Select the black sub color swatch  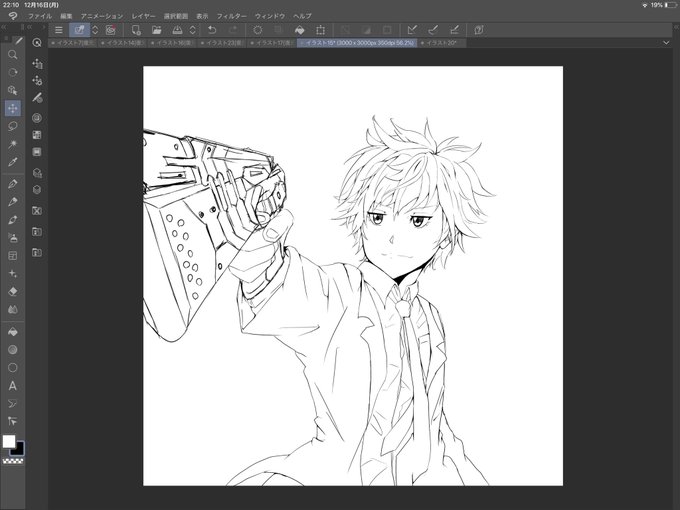(x=17, y=448)
